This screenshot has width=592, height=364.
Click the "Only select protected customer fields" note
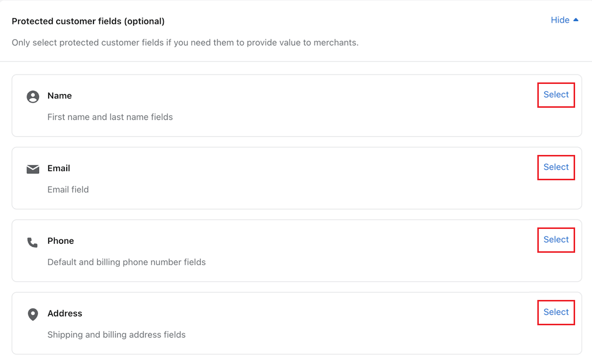(185, 43)
